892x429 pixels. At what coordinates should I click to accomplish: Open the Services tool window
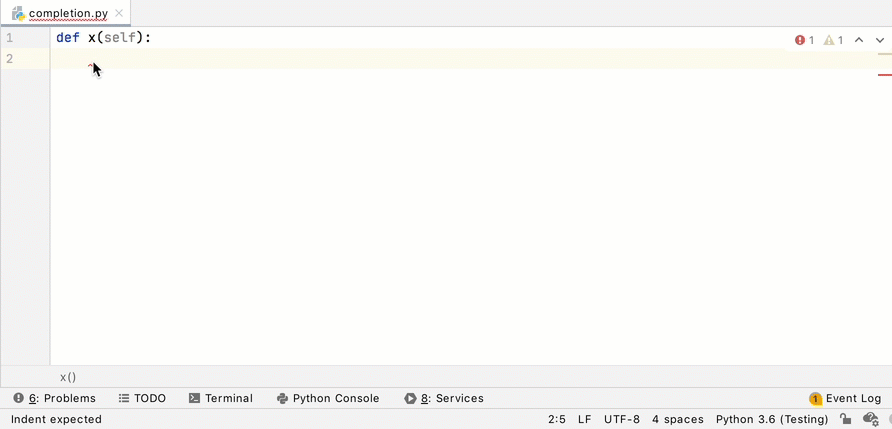(x=444, y=398)
